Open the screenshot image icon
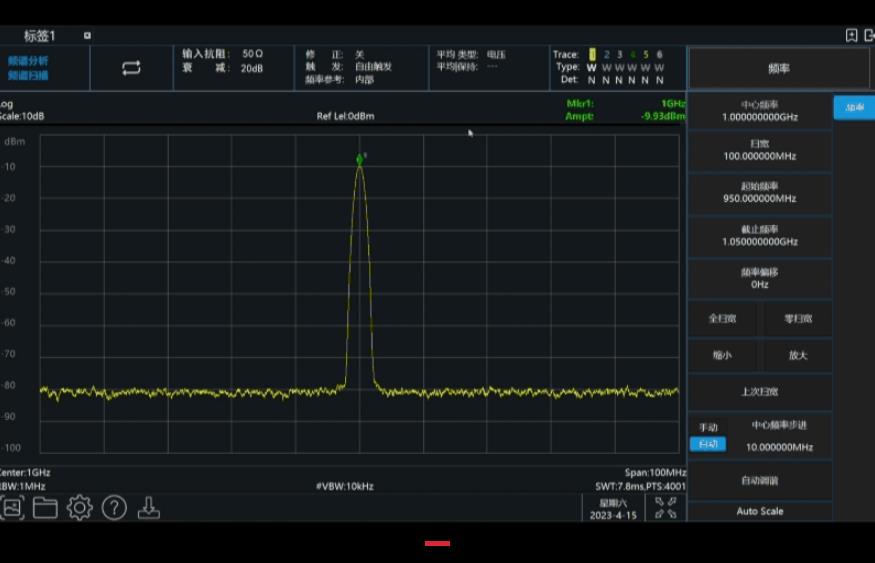Screen dimensions: 875x563 pos(12,508)
